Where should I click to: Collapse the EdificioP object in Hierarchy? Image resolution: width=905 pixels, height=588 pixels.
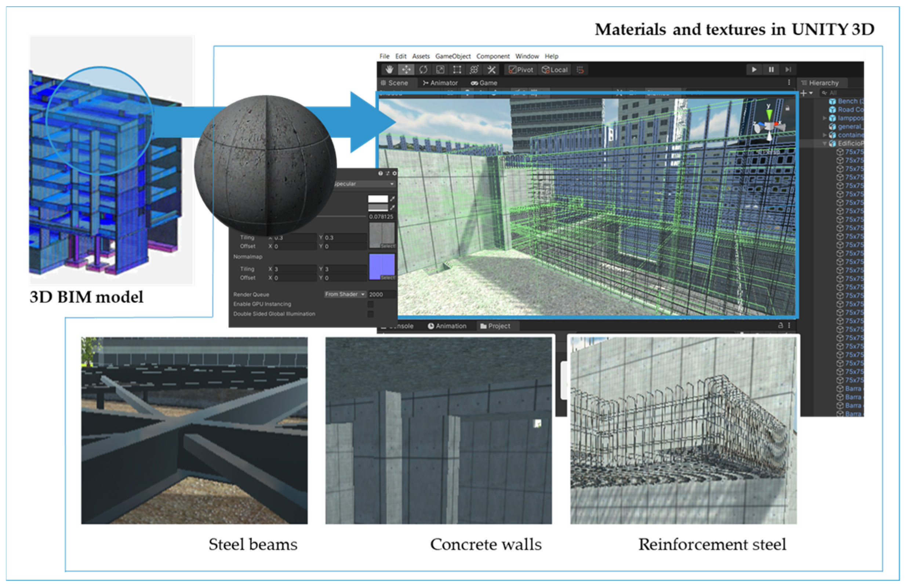pos(824,144)
